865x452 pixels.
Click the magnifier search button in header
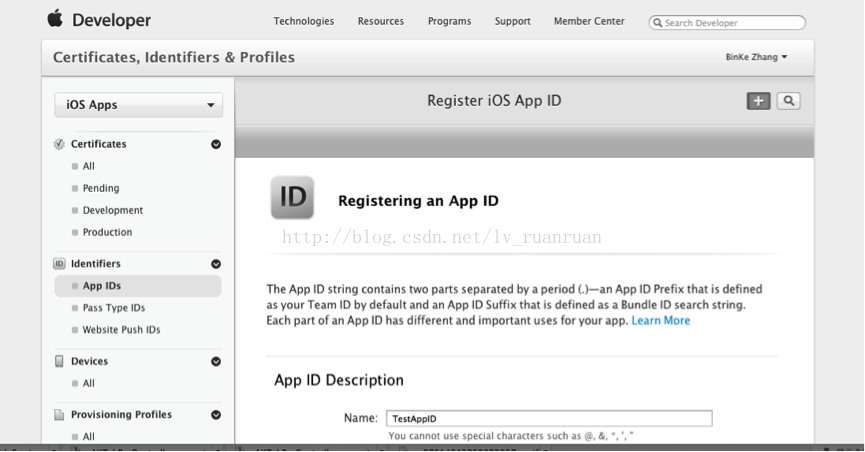tap(788, 101)
